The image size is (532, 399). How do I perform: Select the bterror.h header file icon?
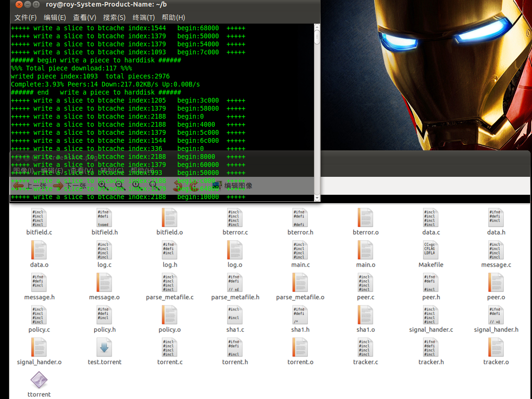point(300,217)
